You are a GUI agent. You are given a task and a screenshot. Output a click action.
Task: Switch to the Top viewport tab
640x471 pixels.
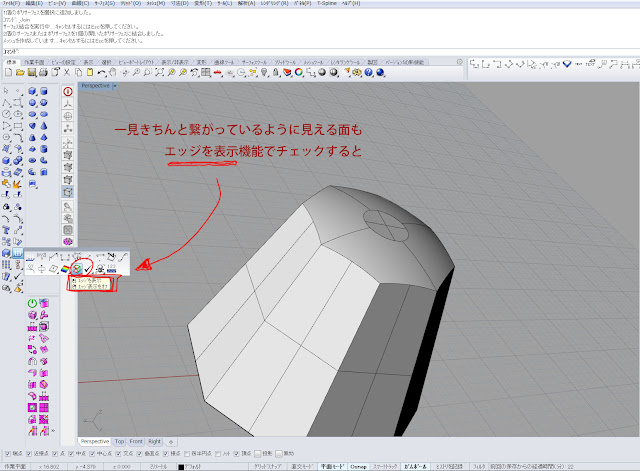tap(119, 442)
